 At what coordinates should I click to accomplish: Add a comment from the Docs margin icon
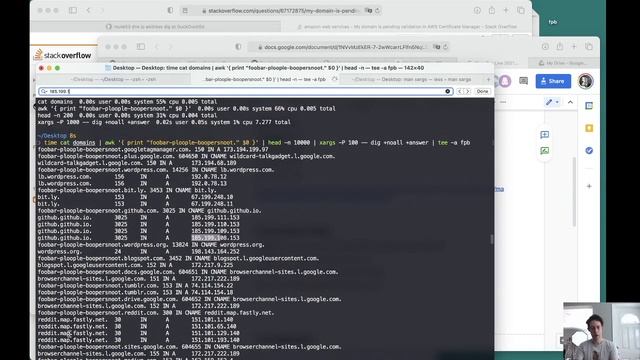pyautogui.click(x=544, y=135)
